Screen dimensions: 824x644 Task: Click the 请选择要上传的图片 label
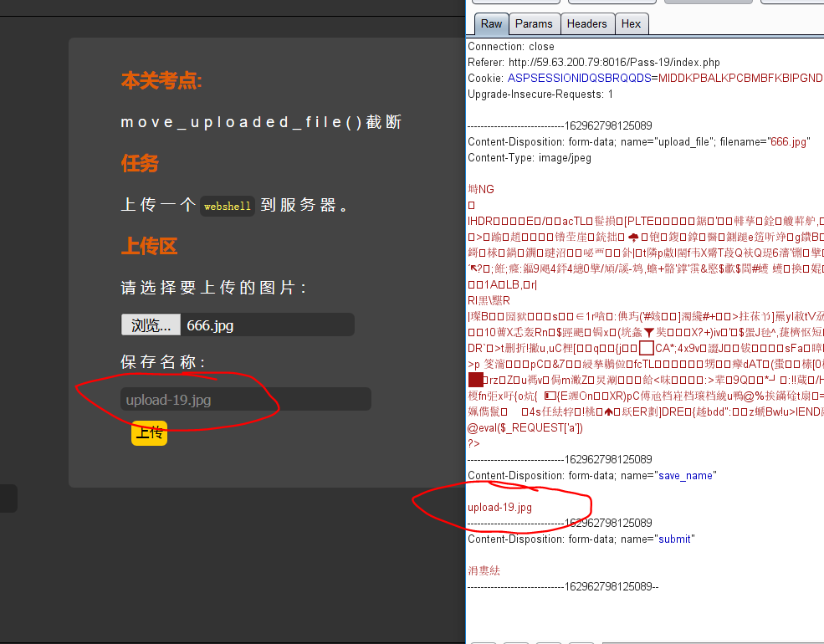(x=213, y=288)
